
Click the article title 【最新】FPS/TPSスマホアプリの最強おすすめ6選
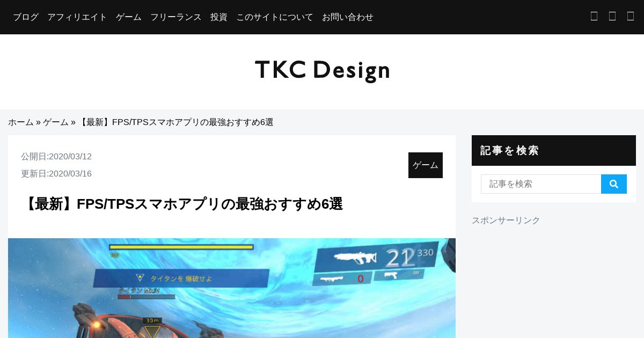pyautogui.click(x=183, y=204)
